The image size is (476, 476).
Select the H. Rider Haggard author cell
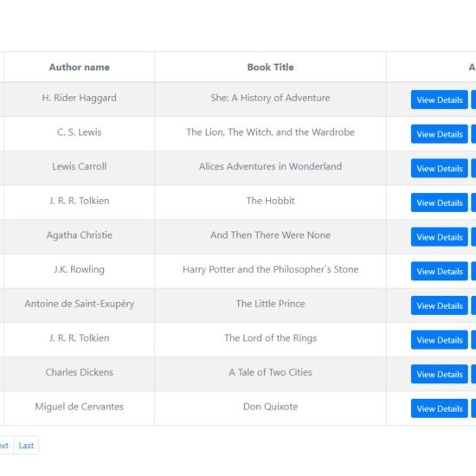coord(80,100)
